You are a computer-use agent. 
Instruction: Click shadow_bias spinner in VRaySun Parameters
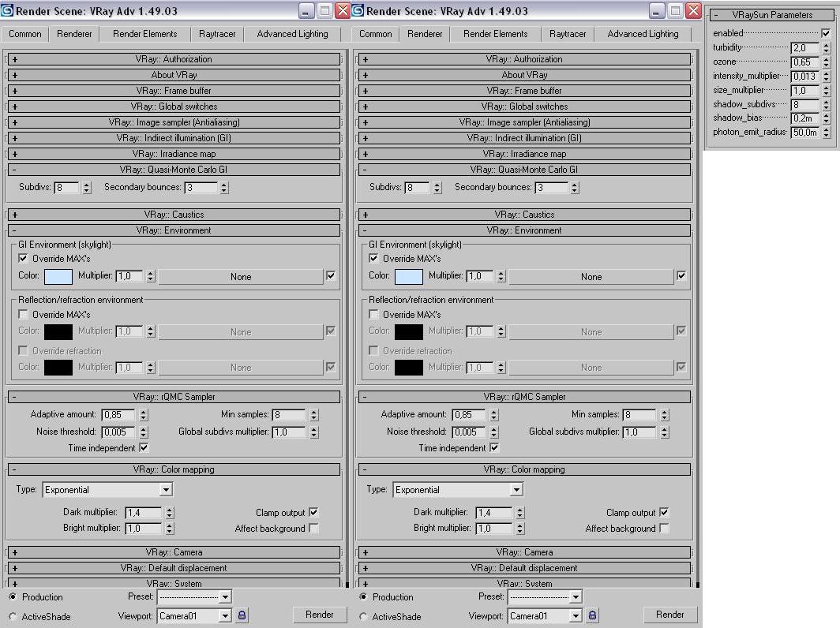(x=826, y=118)
